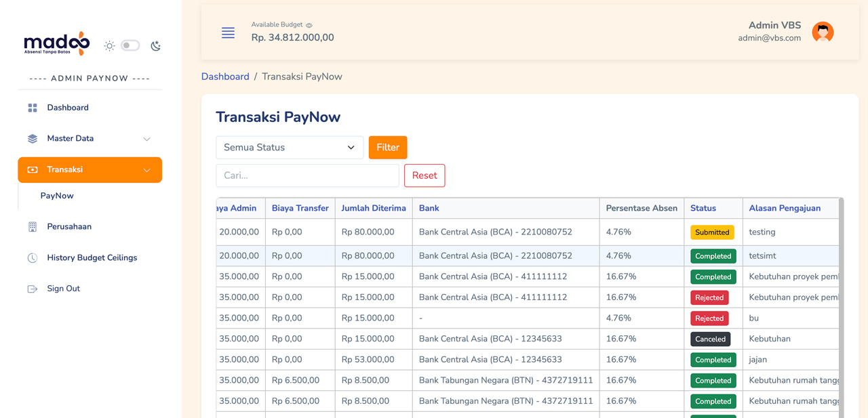Open the Semua Status dropdown

[x=290, y=147]
